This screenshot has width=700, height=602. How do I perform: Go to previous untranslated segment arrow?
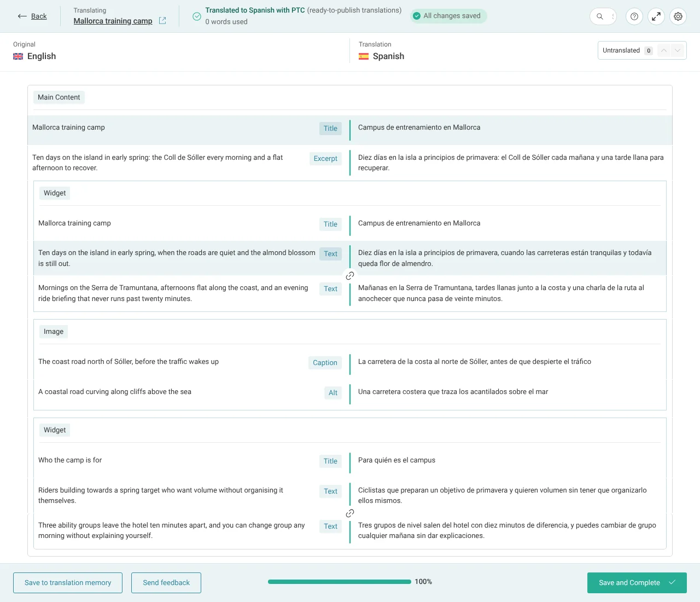(x=663, y=50)
